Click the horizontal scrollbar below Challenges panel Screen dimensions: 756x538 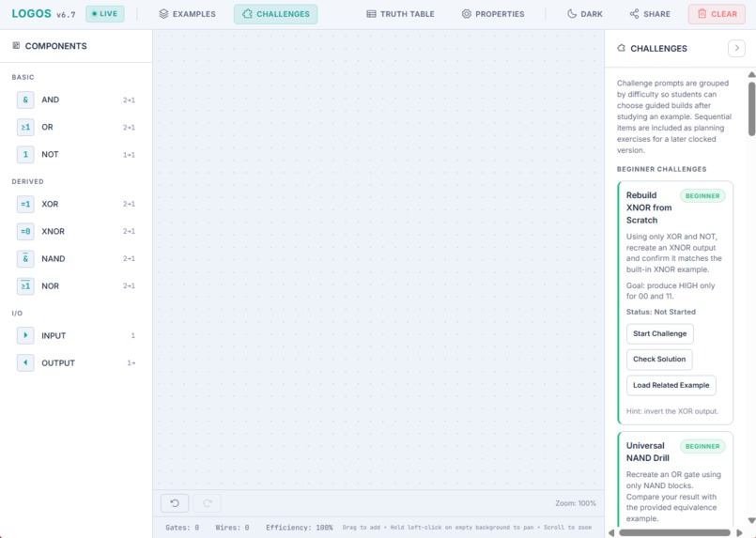(x=674, y=532)
